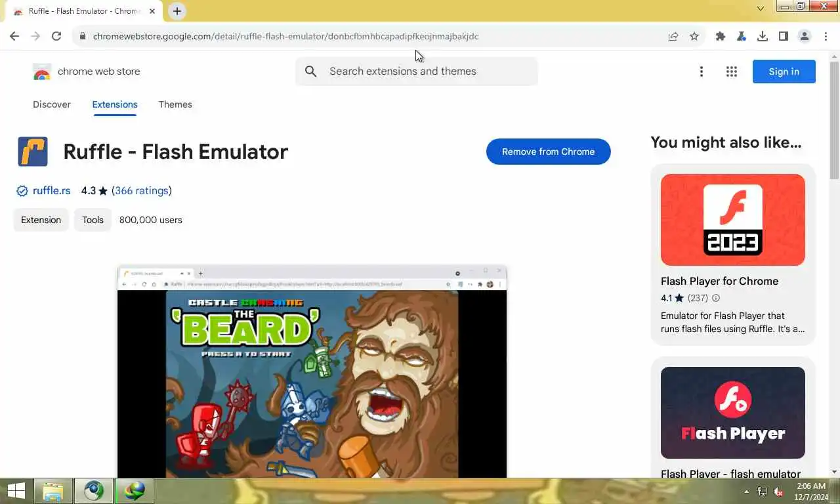Switch to the Discover tab
The image size is (840, 504).
[x=52, y=104]
